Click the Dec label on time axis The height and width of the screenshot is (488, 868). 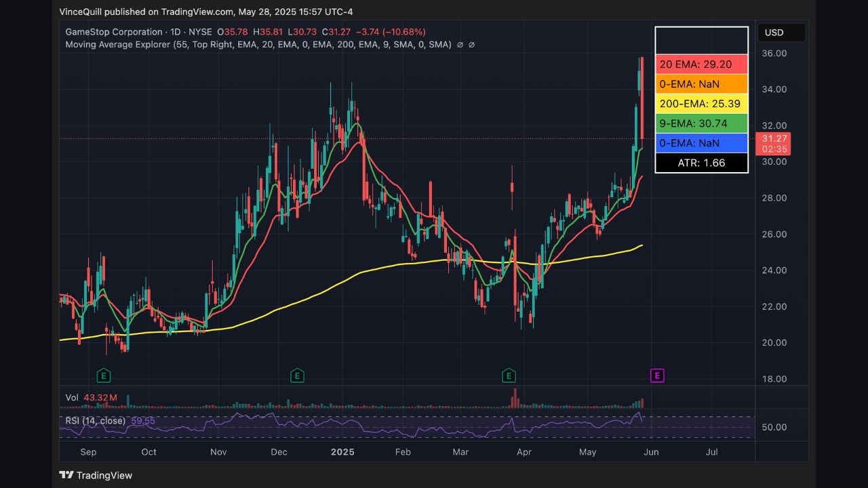(x=279, y=452)
